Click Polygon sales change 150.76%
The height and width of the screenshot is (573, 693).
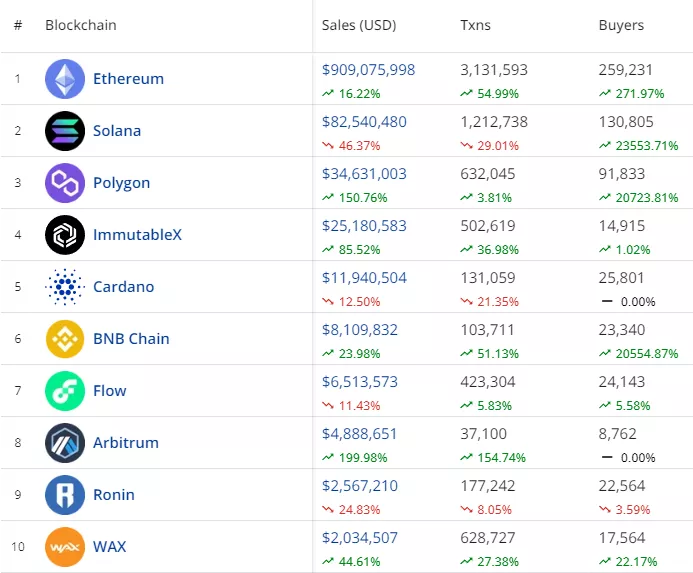click(x=355, y=198)
